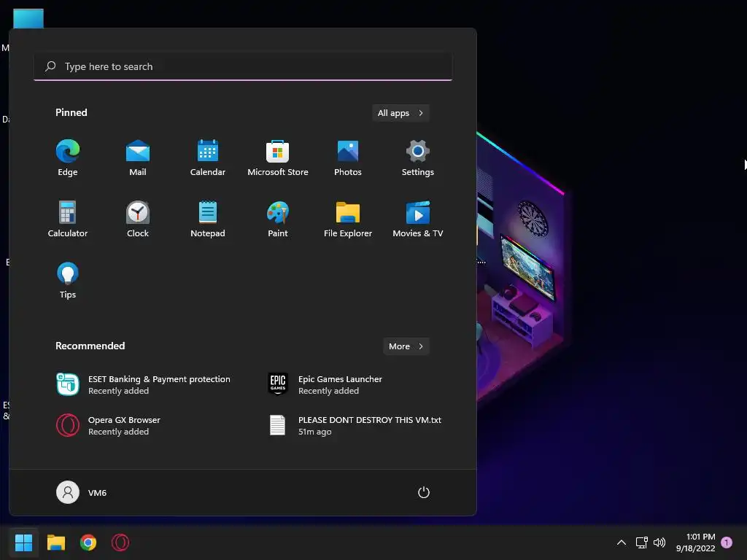747x560 pixels.
Task: Open File Explorer from the taskbar
Action: pyautogui.click(x=56, y=542)
